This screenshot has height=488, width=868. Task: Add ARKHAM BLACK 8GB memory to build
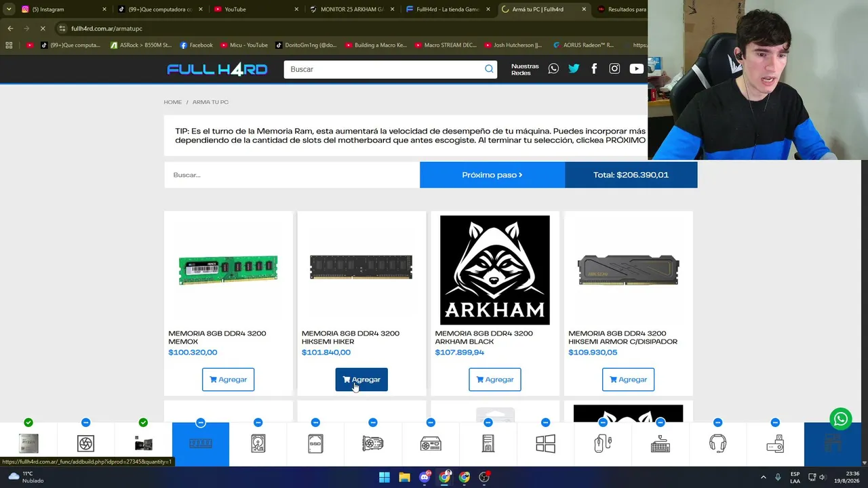(x=495, y=380)
